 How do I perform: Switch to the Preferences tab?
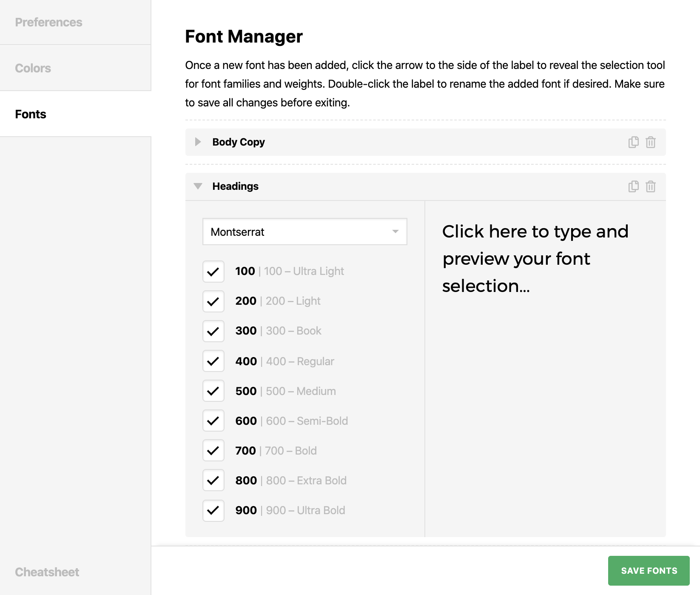pyautogui.click(x=48, y=22)
